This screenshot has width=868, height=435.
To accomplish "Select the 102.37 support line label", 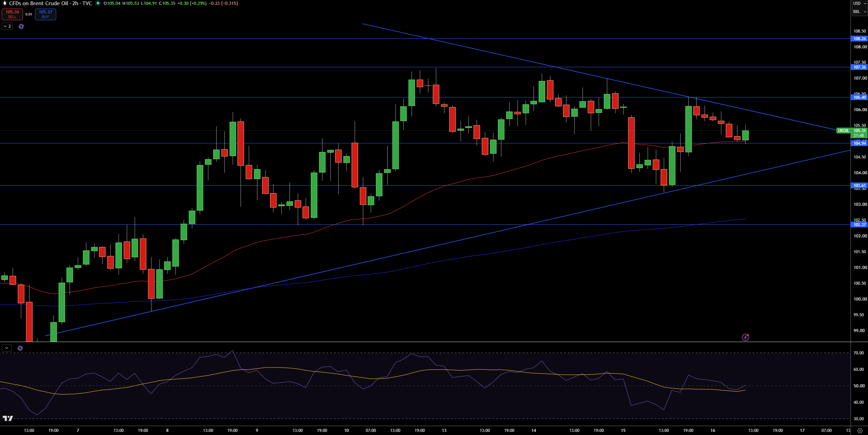I will [859, 225].
